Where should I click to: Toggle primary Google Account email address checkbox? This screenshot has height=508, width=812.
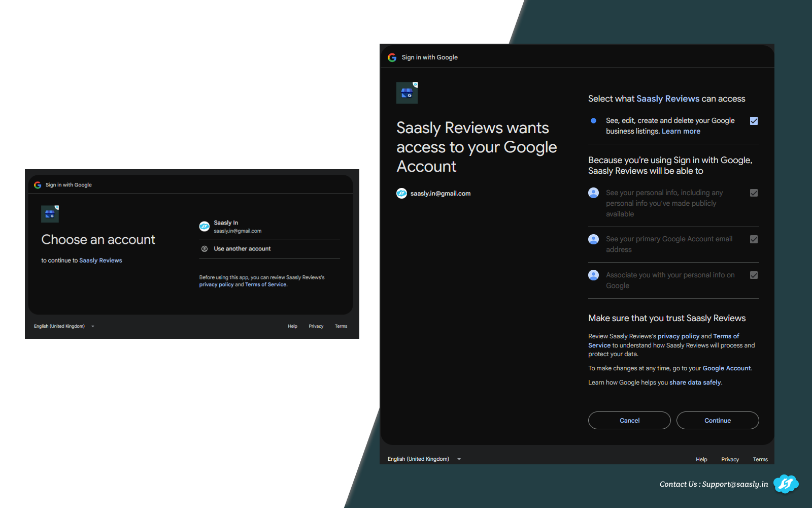(754, 239)
